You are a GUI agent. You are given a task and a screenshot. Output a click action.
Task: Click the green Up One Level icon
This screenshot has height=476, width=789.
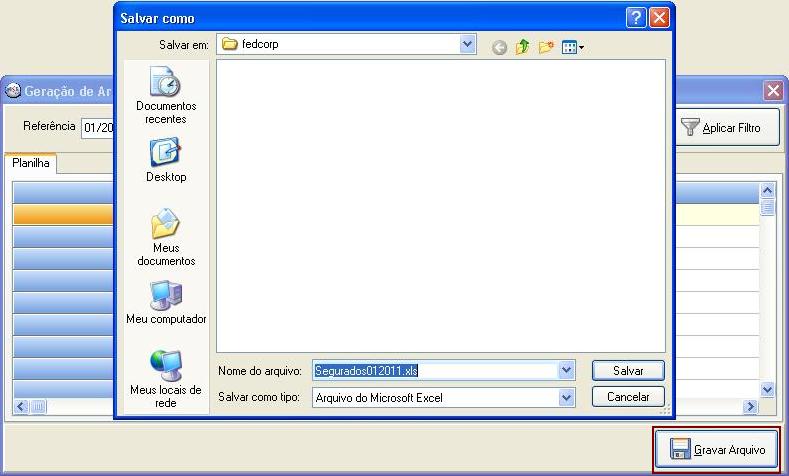(x=522, y=47)
